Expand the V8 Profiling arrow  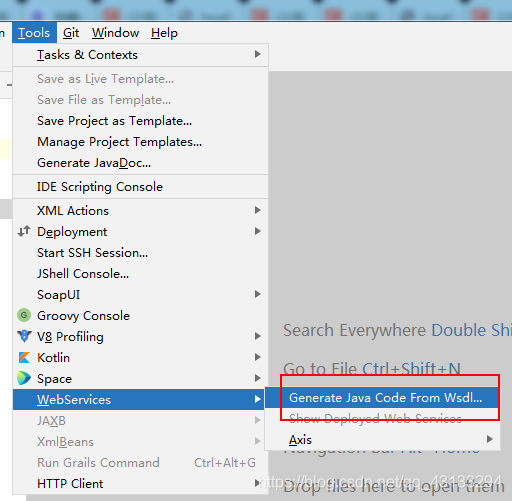pyautogui.click(x=257, y=336)
